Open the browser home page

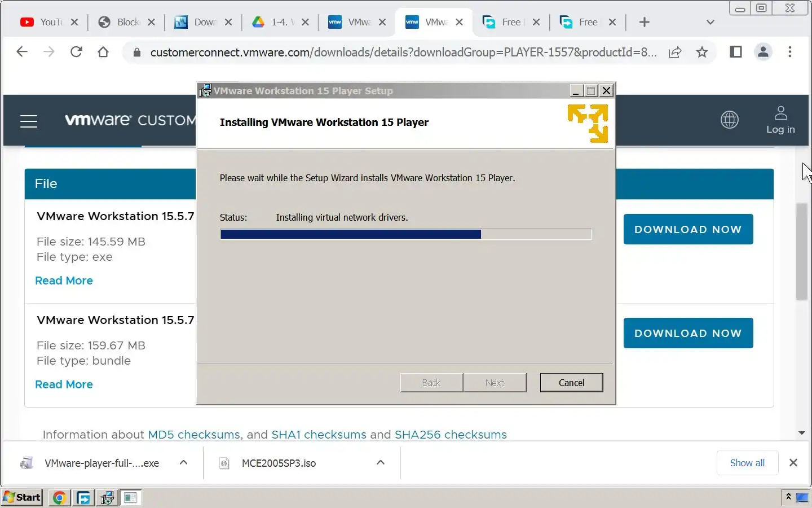(x=103, y=52)
